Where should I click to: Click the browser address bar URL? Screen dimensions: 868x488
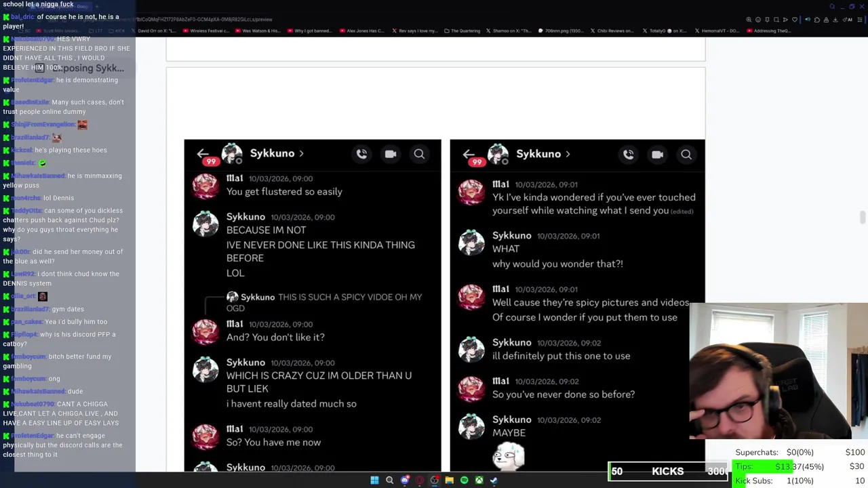(x=203, y=20)
